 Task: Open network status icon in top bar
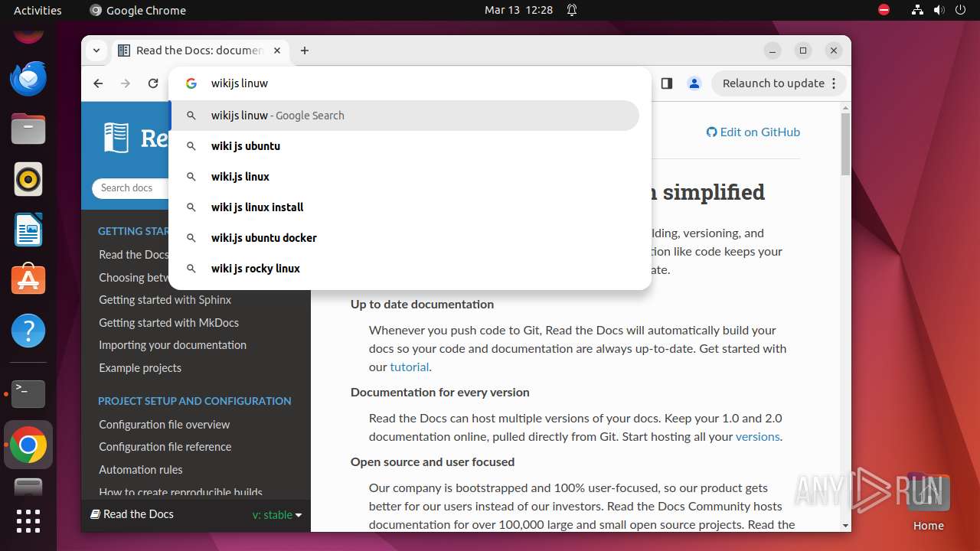coord(918,11)
